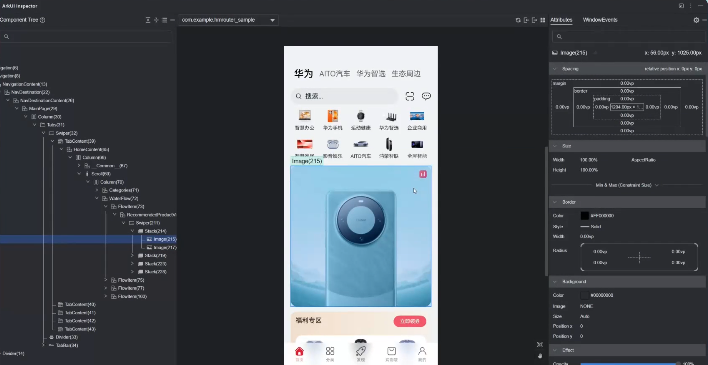Tap the scan icon in the phone preview
Screen dimensions: 708x365
(410, 96)
